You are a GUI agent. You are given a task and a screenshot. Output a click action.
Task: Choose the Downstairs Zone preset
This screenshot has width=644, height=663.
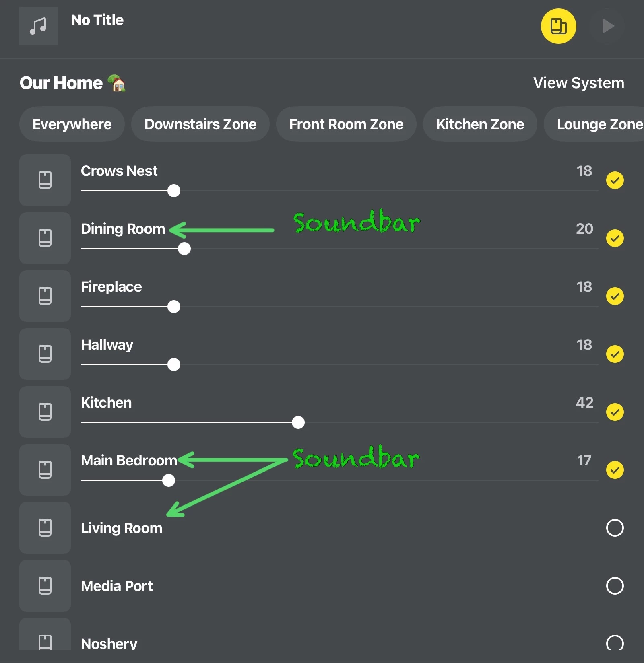click(x=200, y=124)
